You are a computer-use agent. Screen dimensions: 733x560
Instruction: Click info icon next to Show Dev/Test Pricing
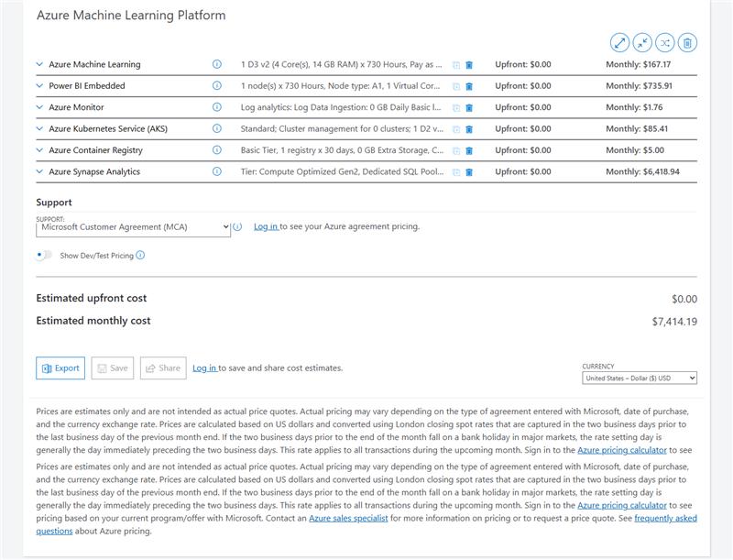coord(140,255)
